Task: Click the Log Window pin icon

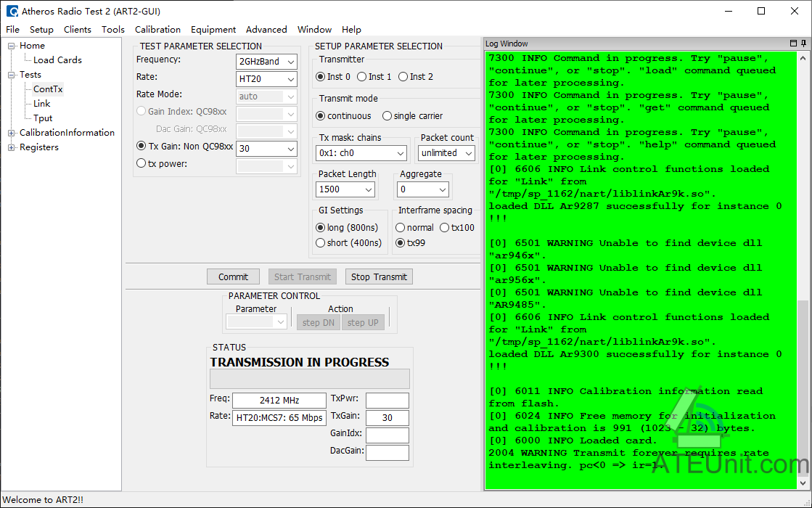Action: pyautogui.click(x=804, y=44)
